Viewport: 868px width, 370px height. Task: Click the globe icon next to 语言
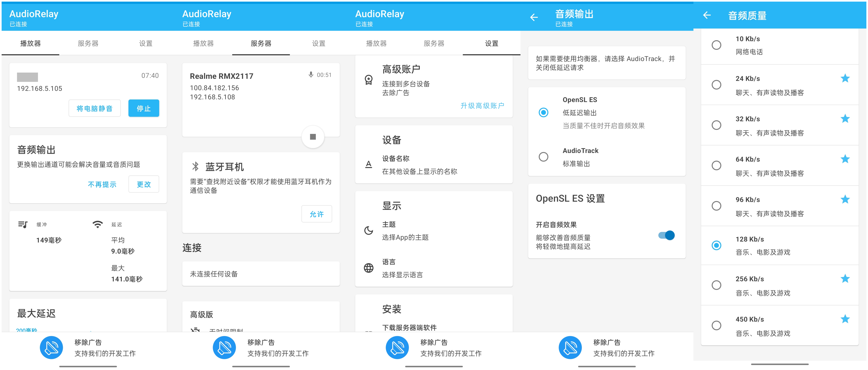pyautogui.click(x=369, y=268)
